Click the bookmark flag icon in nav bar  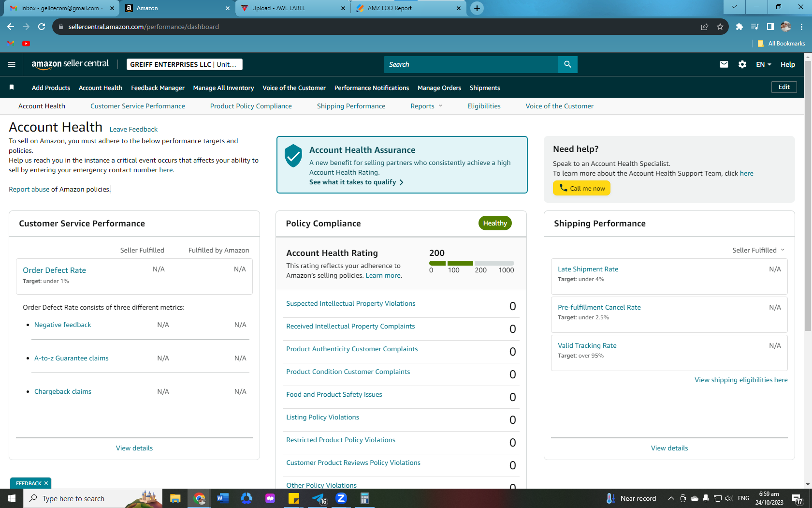click(x=12, y=88)
